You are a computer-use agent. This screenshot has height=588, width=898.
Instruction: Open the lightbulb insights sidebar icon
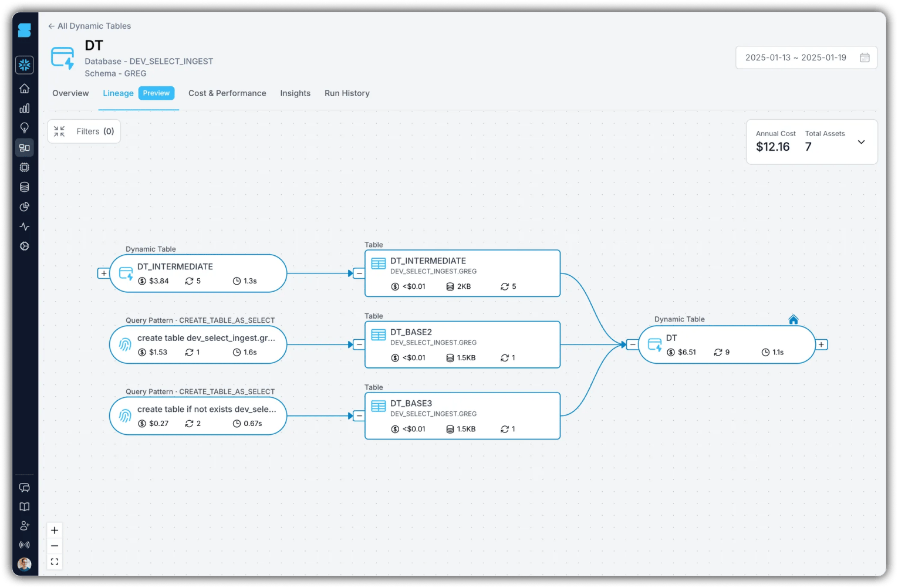coord(25,128)
